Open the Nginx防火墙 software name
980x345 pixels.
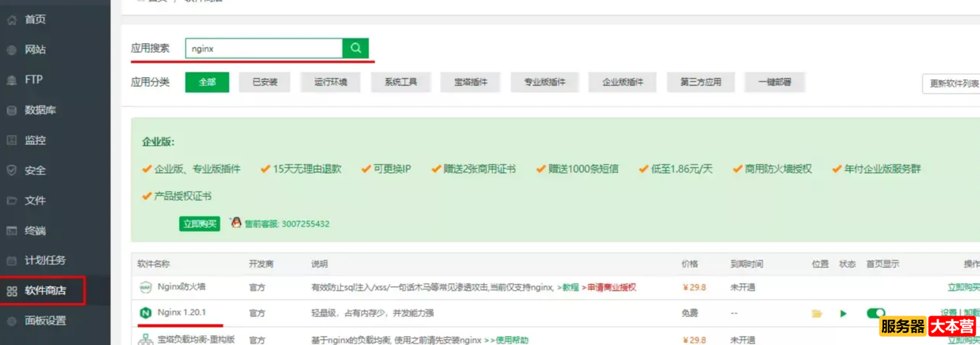click(x=181, y=287)
